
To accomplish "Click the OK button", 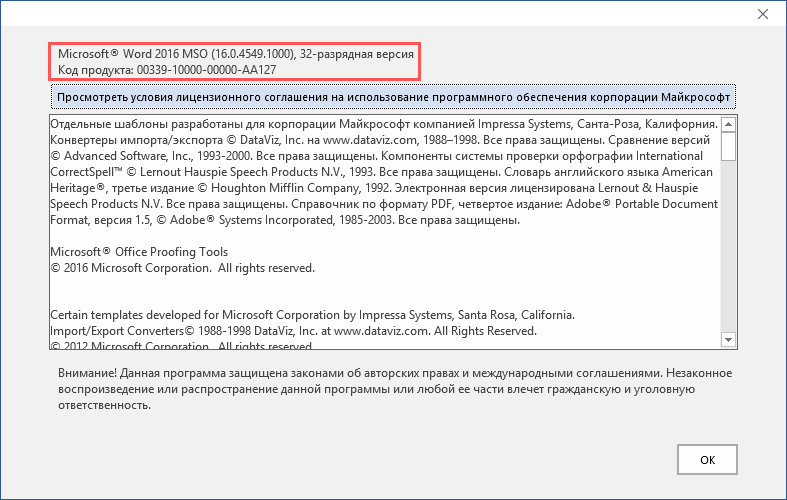I will click(x=707, y=459).
